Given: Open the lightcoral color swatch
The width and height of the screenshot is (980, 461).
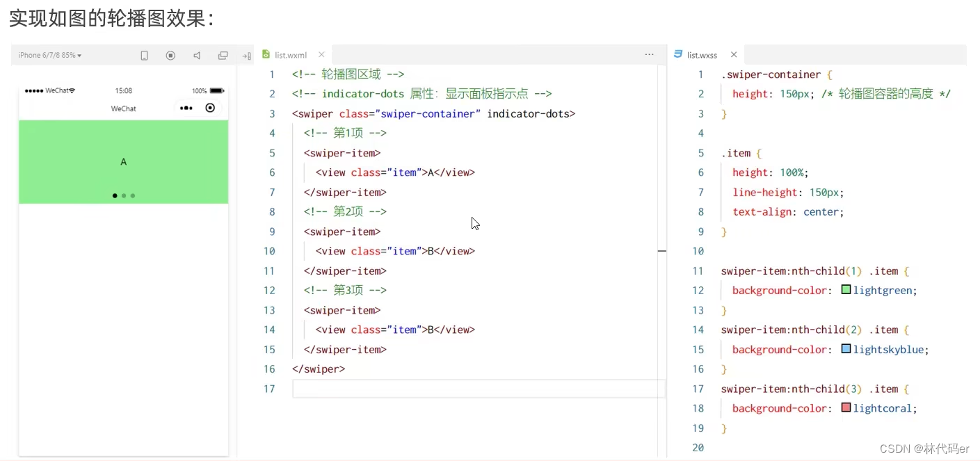Looking at the screenshot, I should (x=846, y=408).
